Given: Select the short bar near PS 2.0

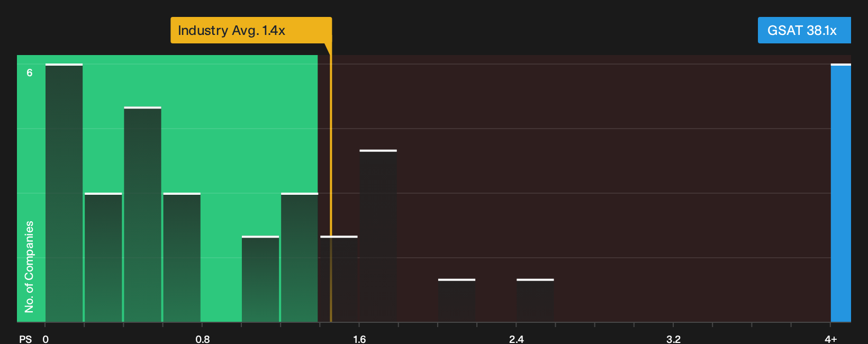Looking at the screenshot, I should [x=457, y=300].
